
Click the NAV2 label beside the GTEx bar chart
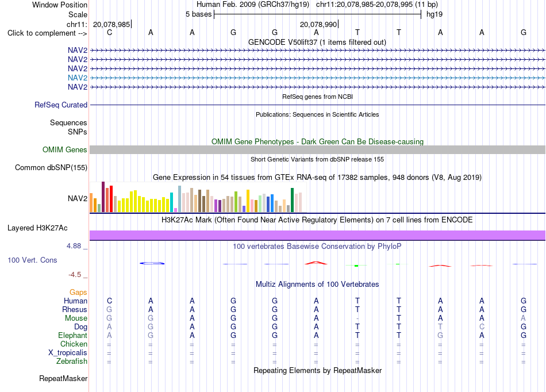[78, 198]
